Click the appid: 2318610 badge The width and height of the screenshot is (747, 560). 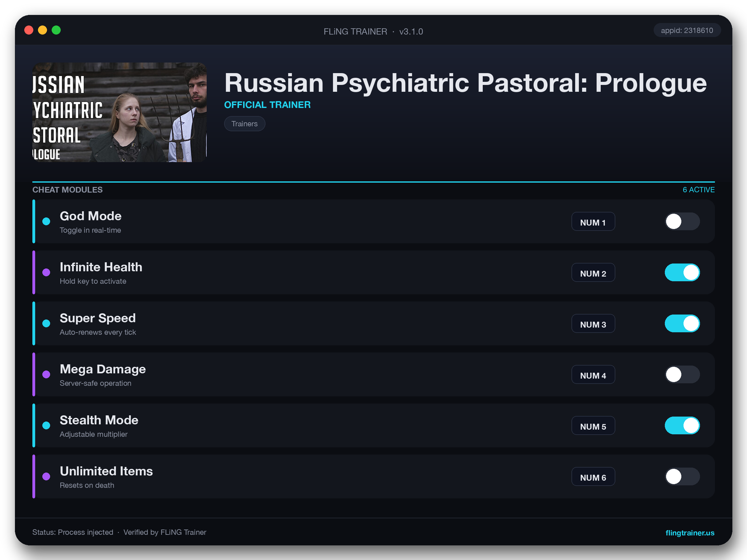[x=687, y=30]
